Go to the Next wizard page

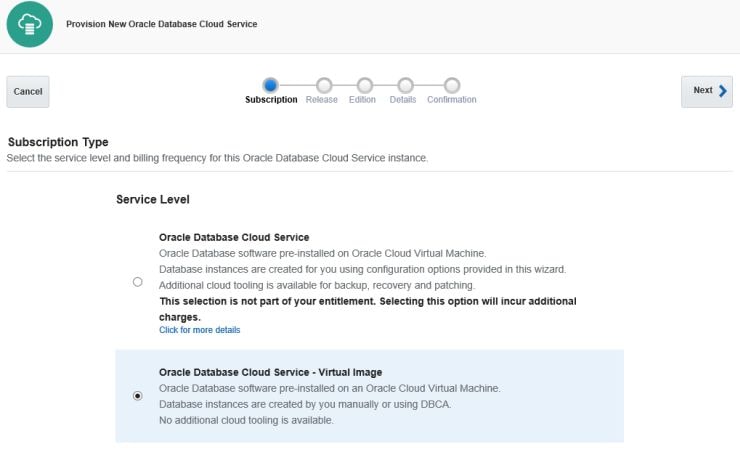707,91
